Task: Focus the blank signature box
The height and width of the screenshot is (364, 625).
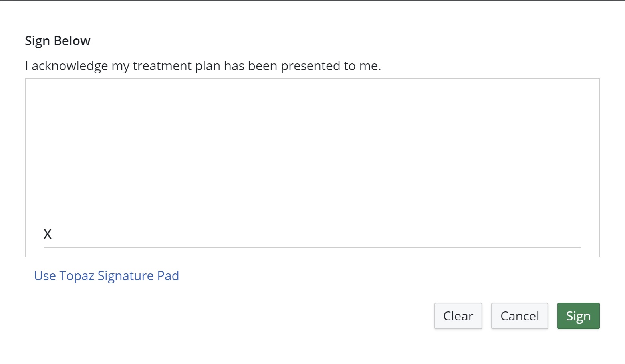Action: (x=312, y=160)
